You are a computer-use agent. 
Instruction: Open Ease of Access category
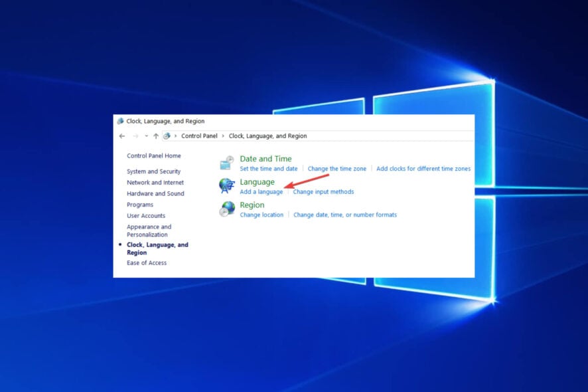(x=147, y=263)
